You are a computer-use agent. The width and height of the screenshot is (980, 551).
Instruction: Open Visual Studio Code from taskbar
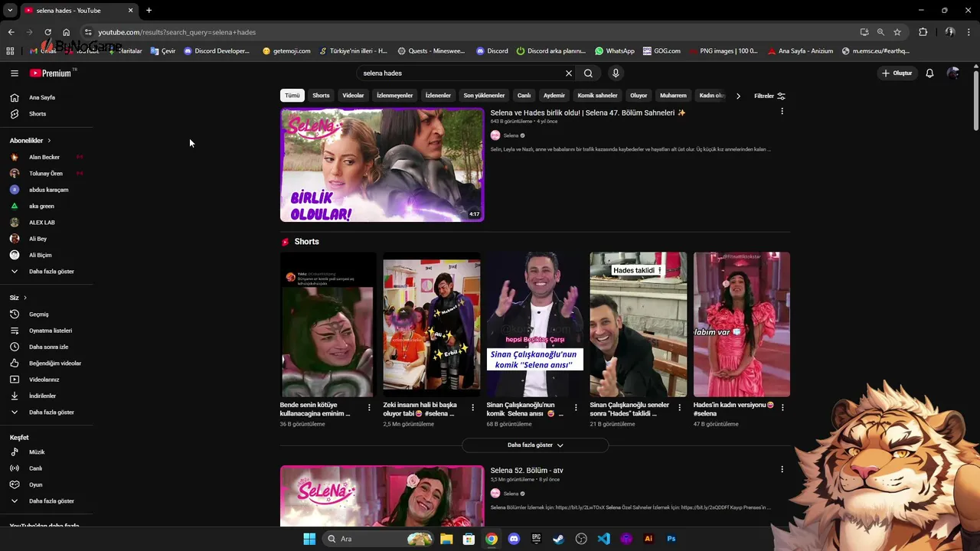pos(604,539)
